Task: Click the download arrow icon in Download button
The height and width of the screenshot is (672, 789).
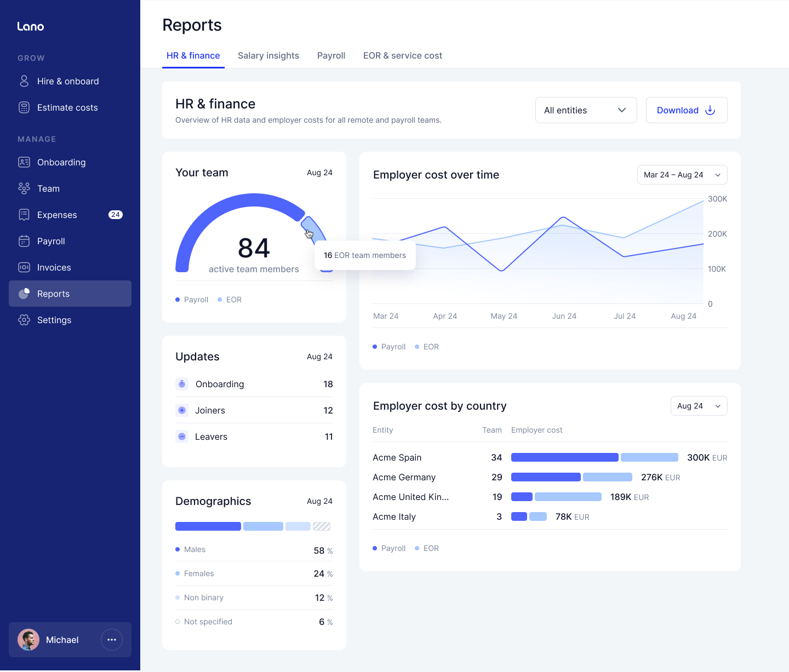Action: click(710, 110)
